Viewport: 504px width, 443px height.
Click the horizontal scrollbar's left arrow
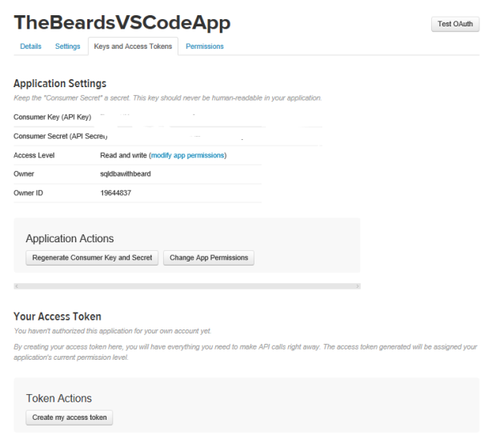click(x=17, y=285)
